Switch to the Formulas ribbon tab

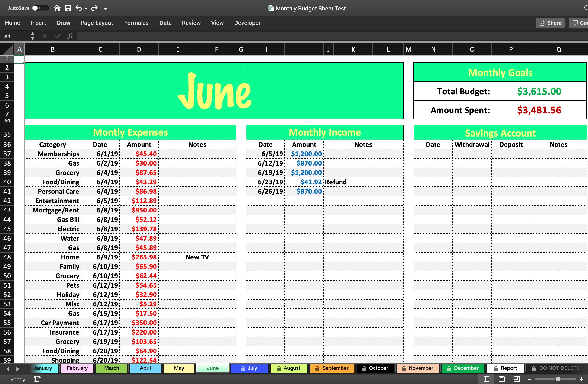point(136,23)
